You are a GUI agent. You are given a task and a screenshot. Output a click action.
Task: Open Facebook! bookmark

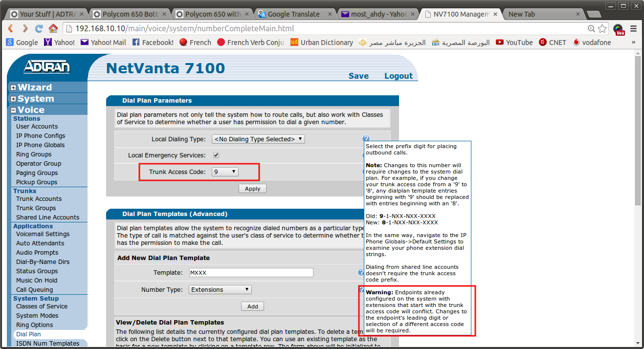coord(153,43)
